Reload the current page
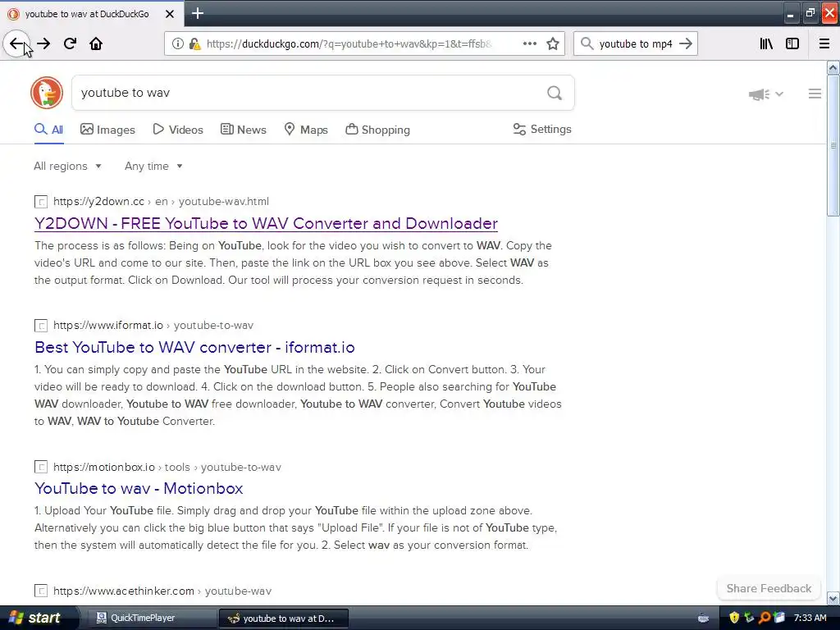Viewport: 840px width, 630px height. point(70,43)
